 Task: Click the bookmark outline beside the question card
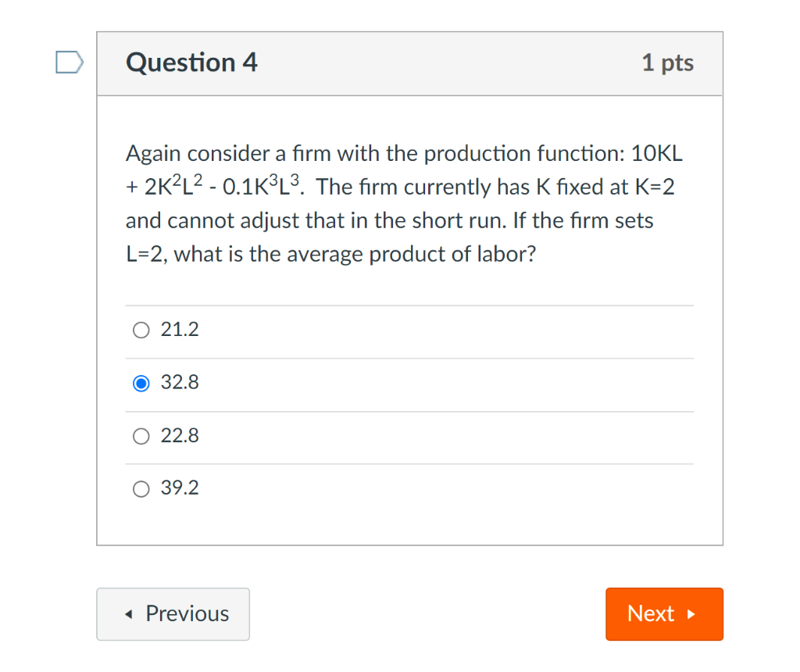click(x=69, y=62)
